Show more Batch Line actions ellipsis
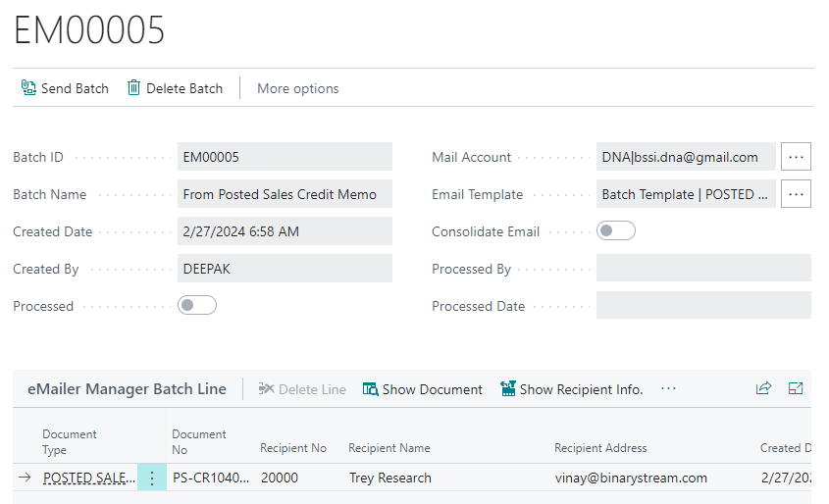The image size is (829, 504). click(668, 389)
